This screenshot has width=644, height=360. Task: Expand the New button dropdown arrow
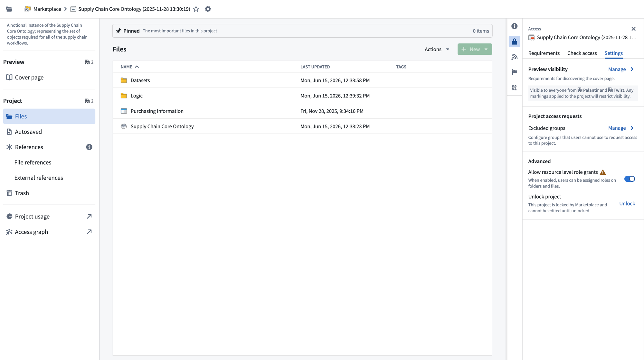[x=486, y=49]
